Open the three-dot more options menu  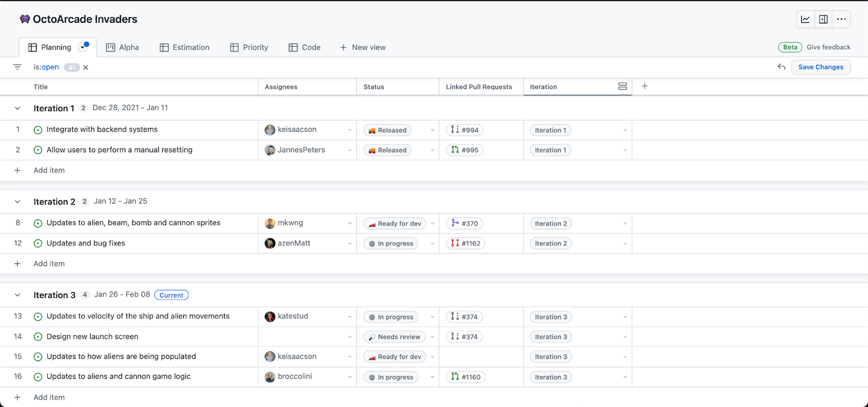click(x=841, y=20)
